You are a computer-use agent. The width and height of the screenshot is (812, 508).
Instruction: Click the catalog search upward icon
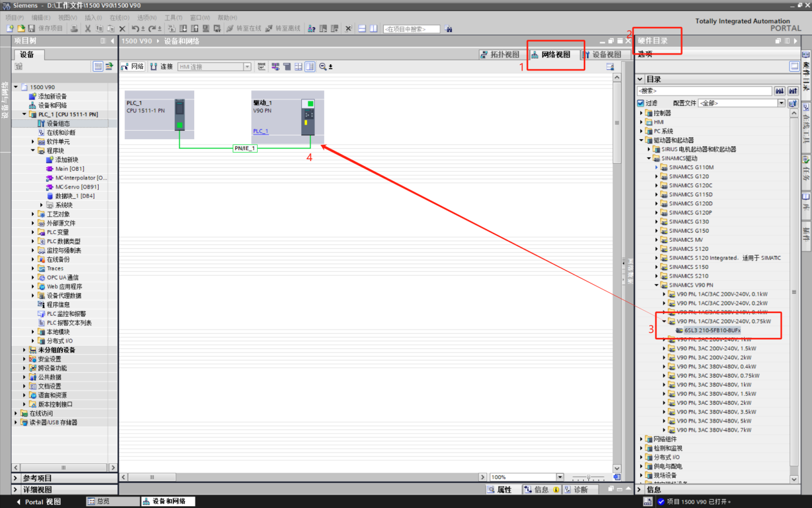(x=793, y=91)
